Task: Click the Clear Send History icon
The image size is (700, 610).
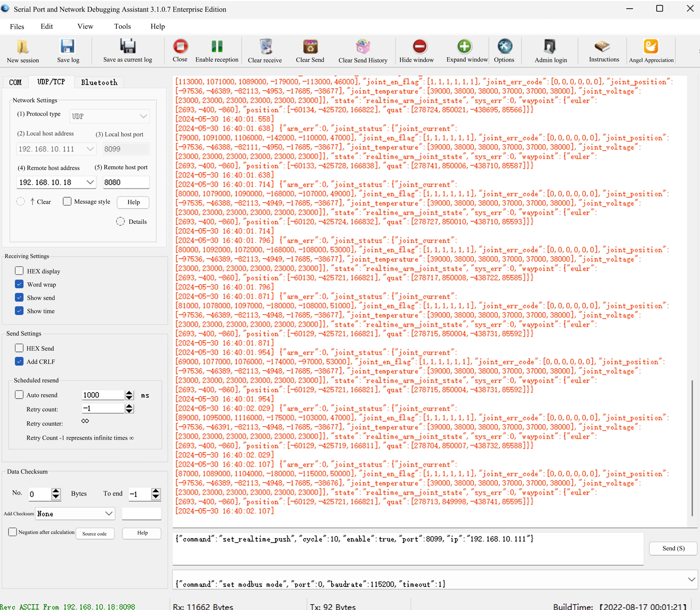Action: click(x=363, y=47)
